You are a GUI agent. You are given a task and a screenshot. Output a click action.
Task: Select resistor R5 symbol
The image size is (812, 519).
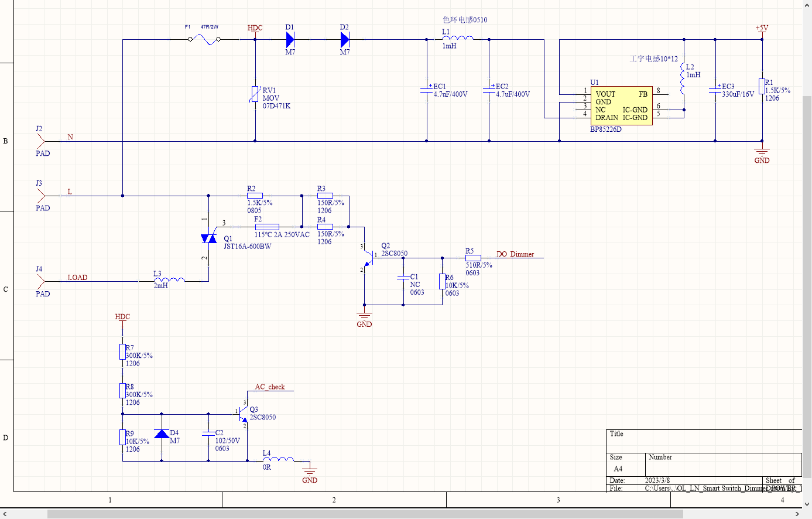tap(473, 258)
